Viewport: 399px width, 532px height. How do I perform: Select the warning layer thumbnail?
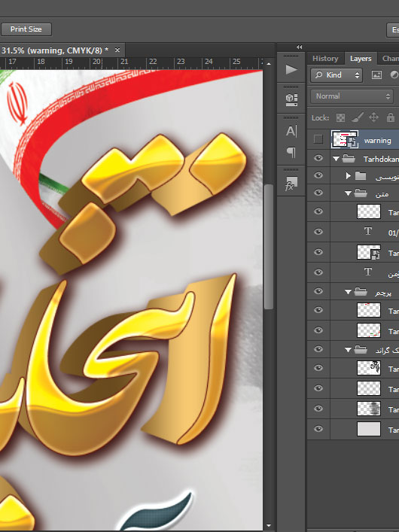pos(344,139)
